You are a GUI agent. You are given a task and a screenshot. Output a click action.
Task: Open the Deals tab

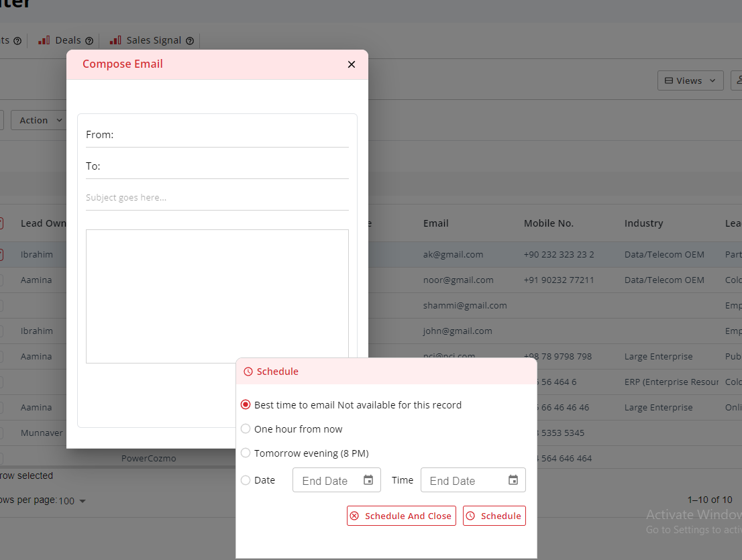tap(68, 40)
